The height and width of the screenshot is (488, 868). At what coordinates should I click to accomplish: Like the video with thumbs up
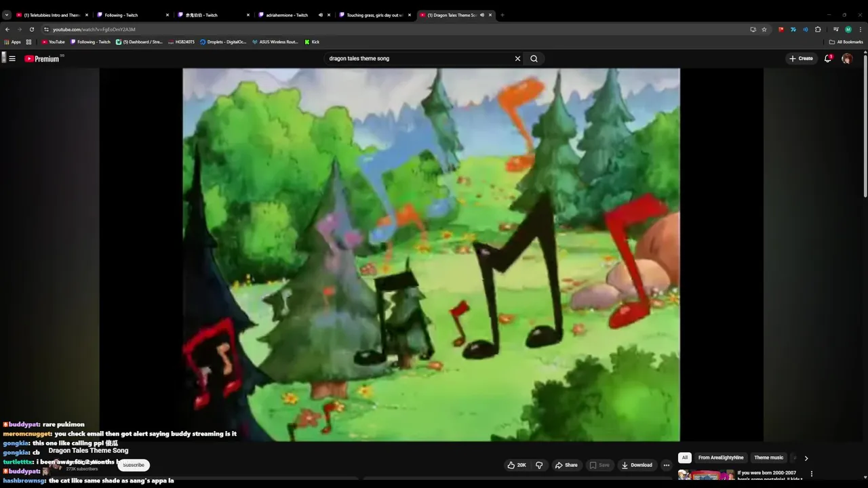tap(517, 465)
